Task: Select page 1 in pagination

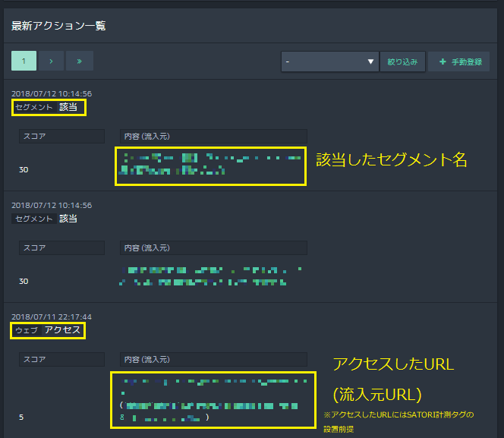Action: pos(24,61)
